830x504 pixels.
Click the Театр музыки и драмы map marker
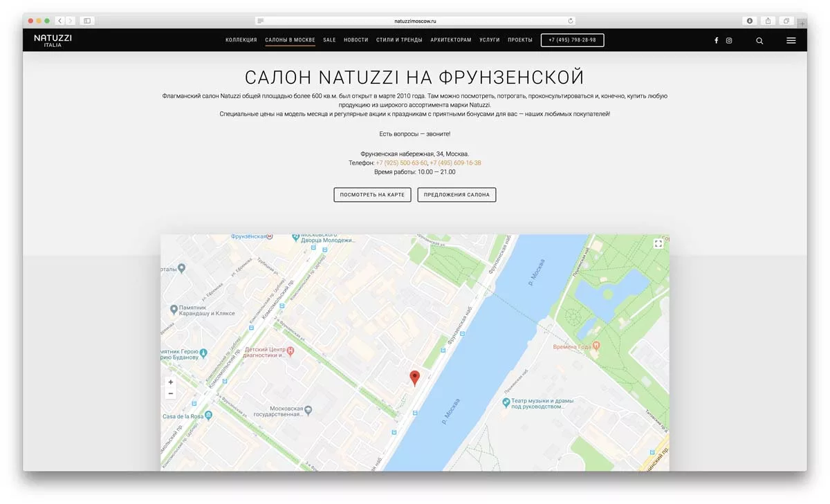(506, 402)
